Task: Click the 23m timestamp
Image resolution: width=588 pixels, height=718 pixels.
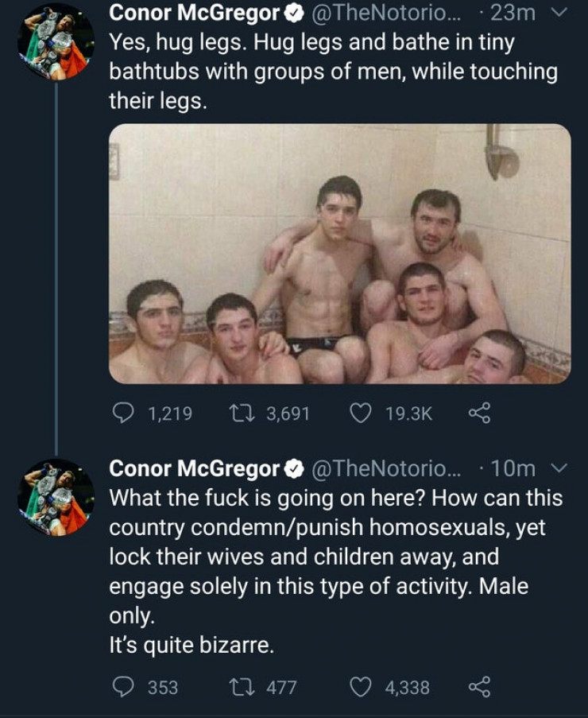Action: 513,13
